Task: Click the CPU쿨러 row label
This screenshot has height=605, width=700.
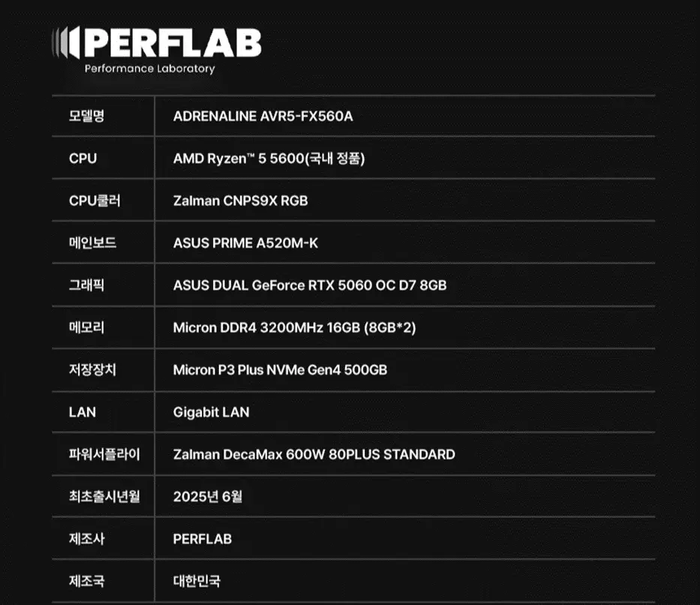Action: click(95, 201)
